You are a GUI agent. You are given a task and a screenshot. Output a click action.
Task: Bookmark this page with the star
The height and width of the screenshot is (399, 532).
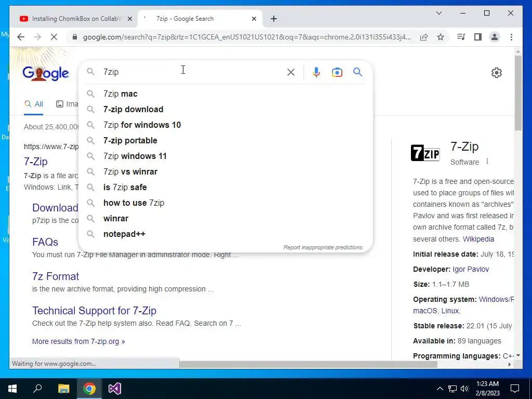pos(441,37)
